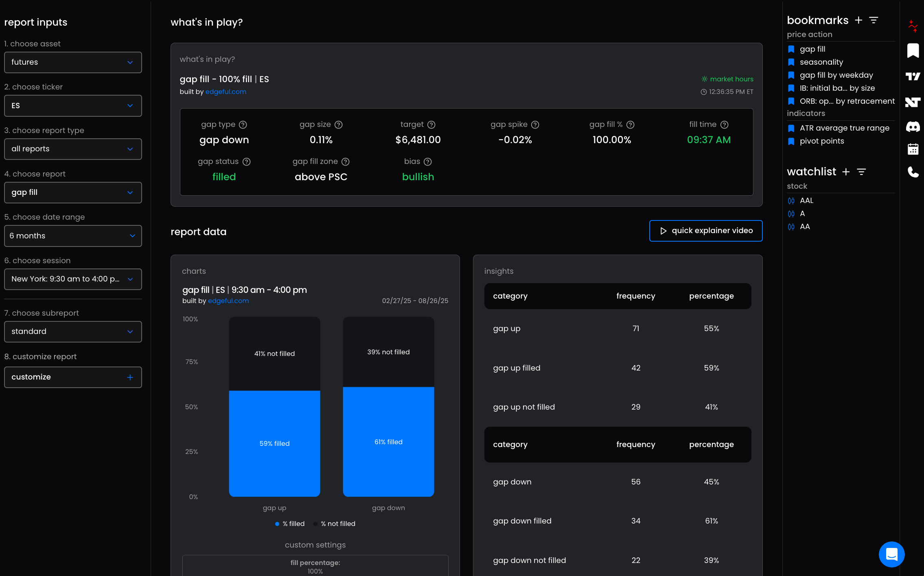
Task: Toggle the '% not filled' legend item
Action: (x=335, y=524)
